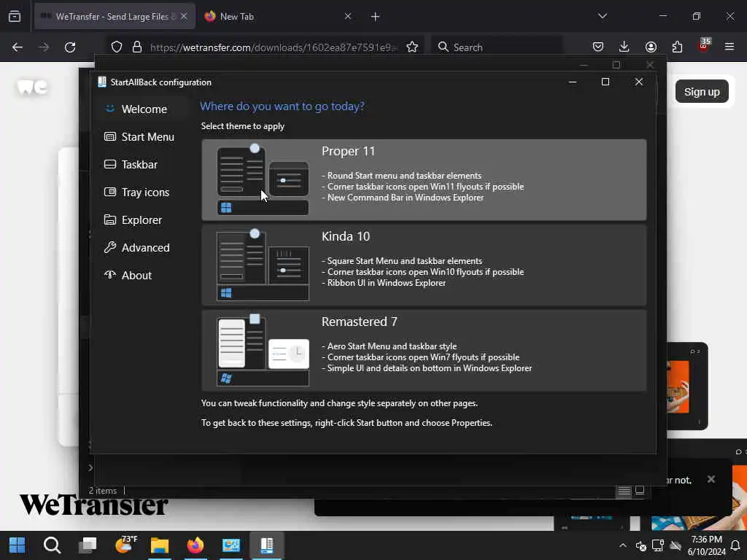Image resolution: width=747 pixels, height=560 pixels.
Task: Switch to Firefox on the taskbar
Action: point(196,545)
